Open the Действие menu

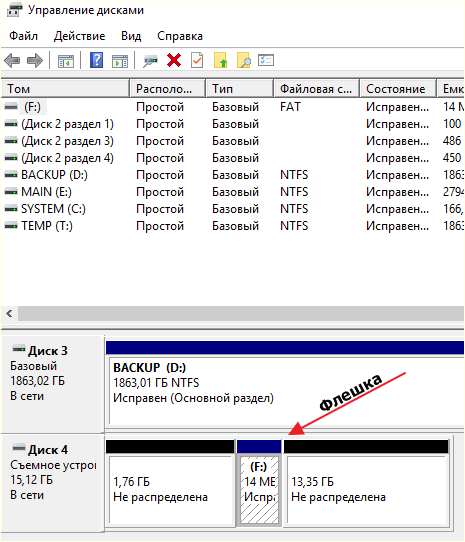pyautogui.click(x=80, y=36)
